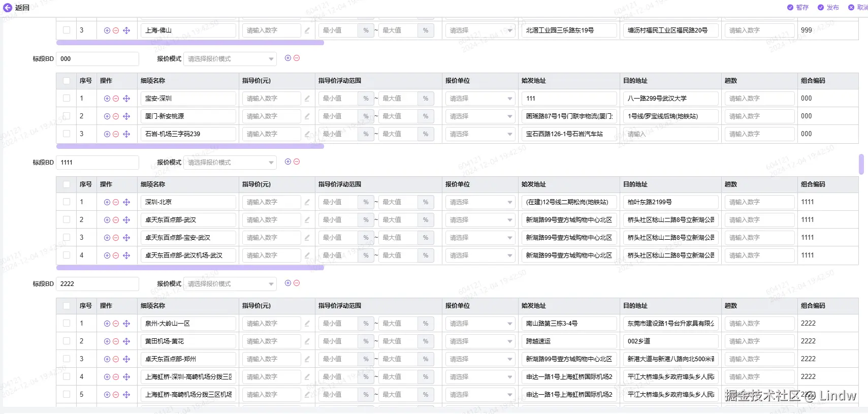Check the row checkbox for 卓天东百点部-武汉
868x414 pixels.
[x=67, y=220]
